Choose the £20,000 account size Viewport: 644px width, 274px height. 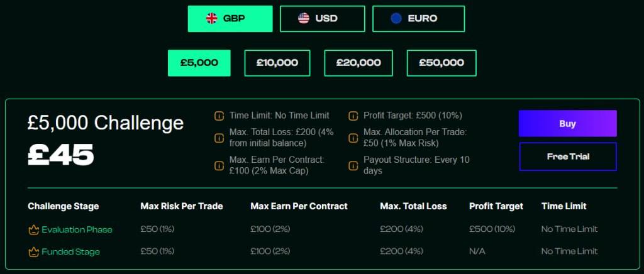(358, 63)
